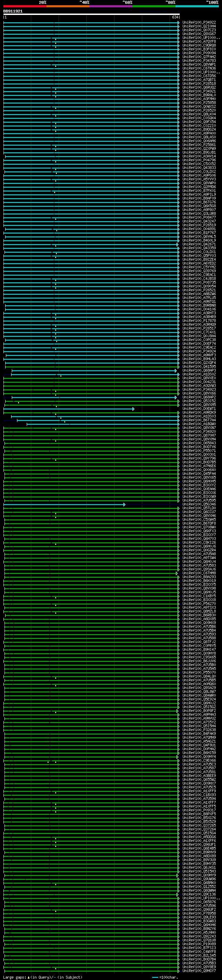Open hit label UniRef100_P34921
Viewport: 222px width, 980px height.
(199, 91)
